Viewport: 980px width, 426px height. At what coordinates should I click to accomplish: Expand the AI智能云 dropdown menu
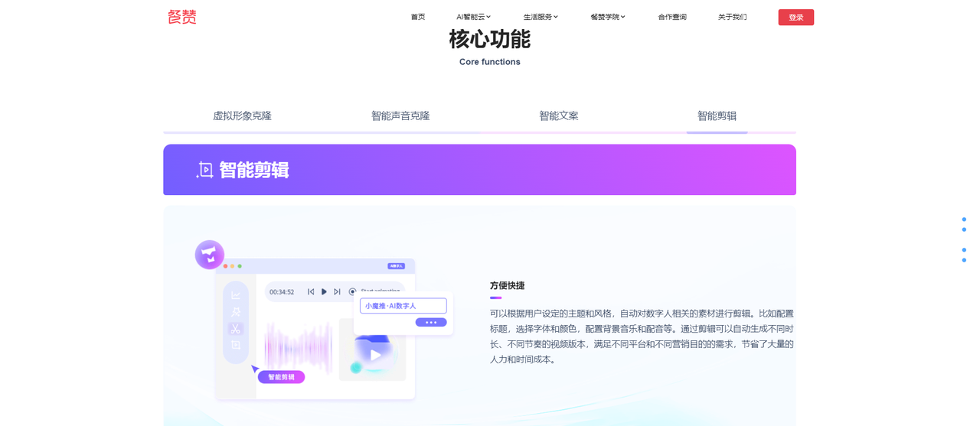[x=473, y=17]
